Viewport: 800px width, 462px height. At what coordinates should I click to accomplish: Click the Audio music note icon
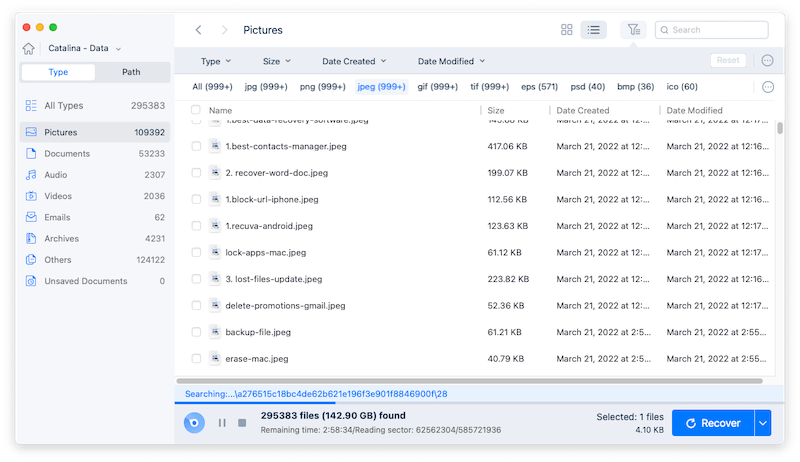click(x=31, y=175)
